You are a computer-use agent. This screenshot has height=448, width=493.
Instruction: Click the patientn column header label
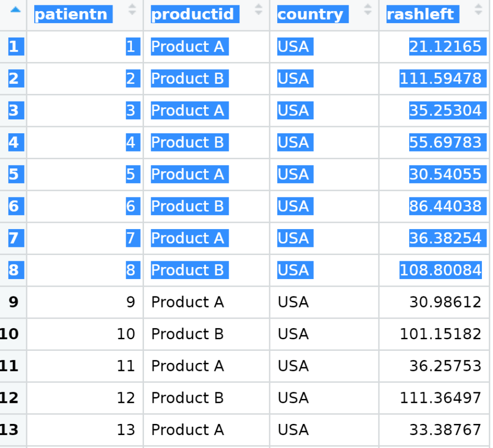[73, 14]
